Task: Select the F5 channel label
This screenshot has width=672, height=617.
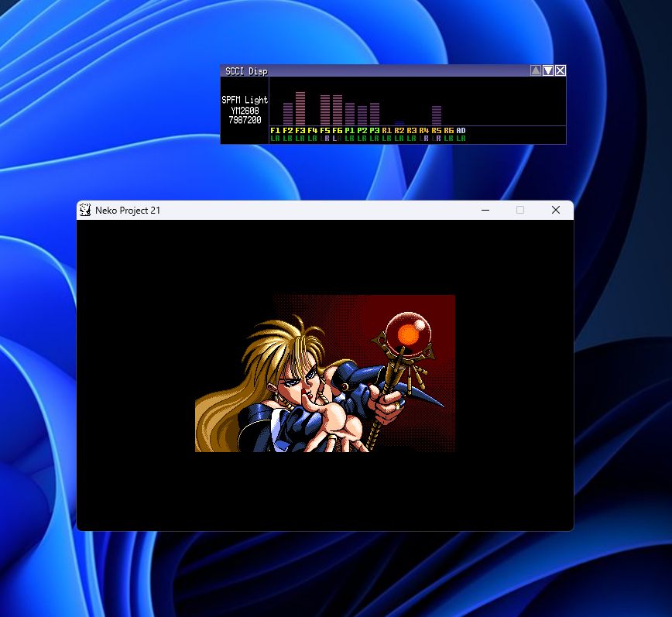Action: click(325, 130)
